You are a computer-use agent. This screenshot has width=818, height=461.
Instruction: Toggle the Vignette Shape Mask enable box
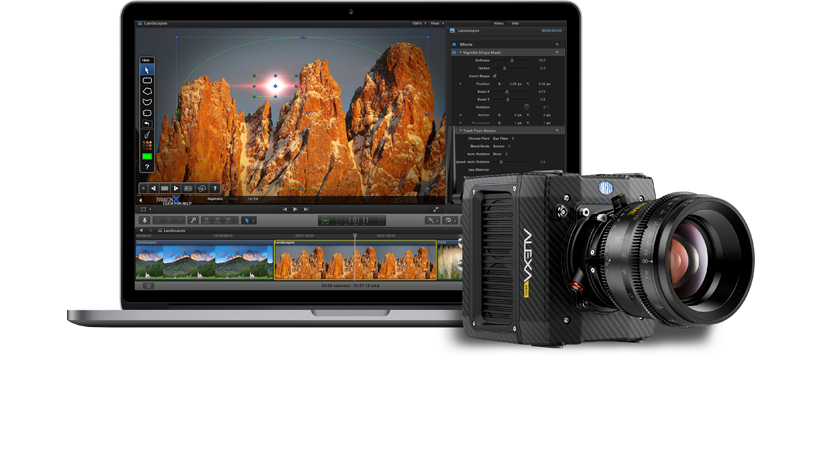pos(454,53)
